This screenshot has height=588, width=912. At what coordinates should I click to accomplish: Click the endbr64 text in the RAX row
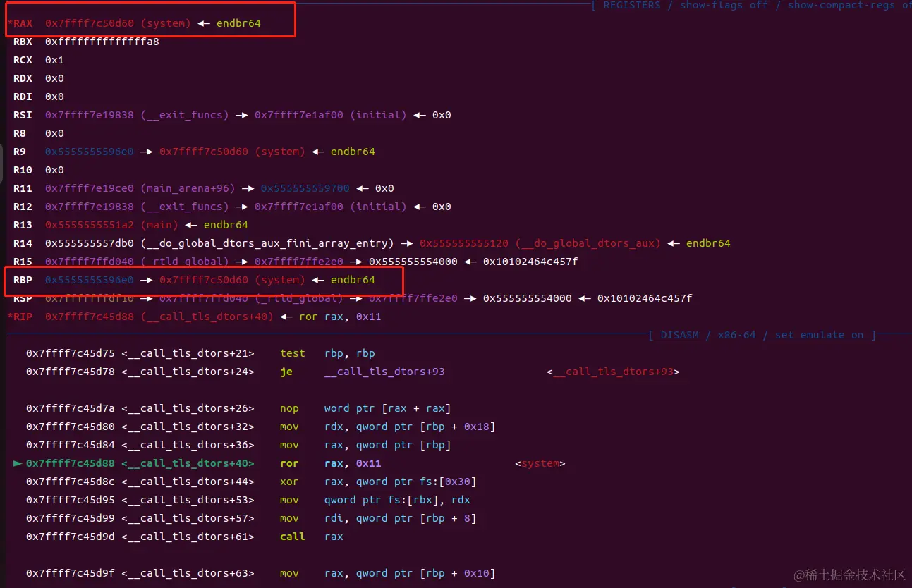click(x=237, y=23)
